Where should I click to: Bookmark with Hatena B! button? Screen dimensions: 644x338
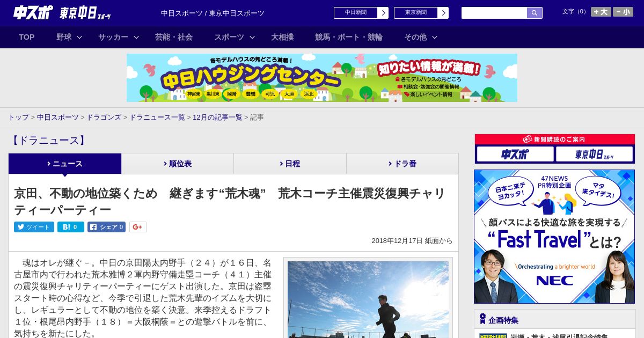(x=71, y=227)
